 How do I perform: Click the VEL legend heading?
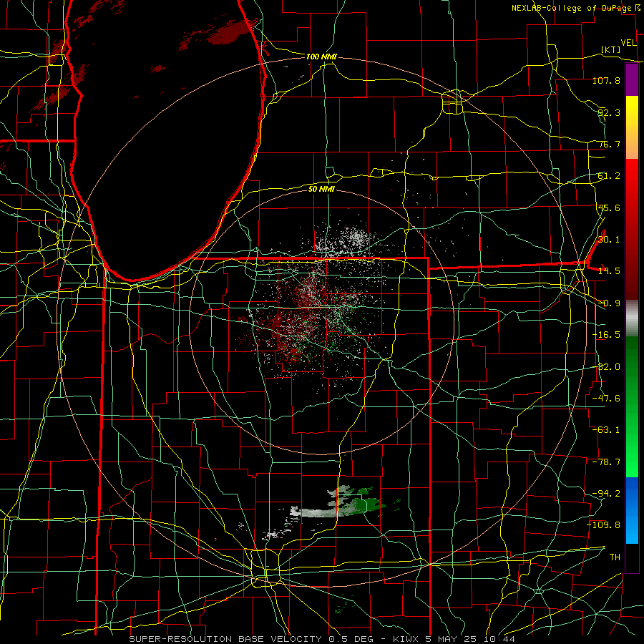point(628,43)
